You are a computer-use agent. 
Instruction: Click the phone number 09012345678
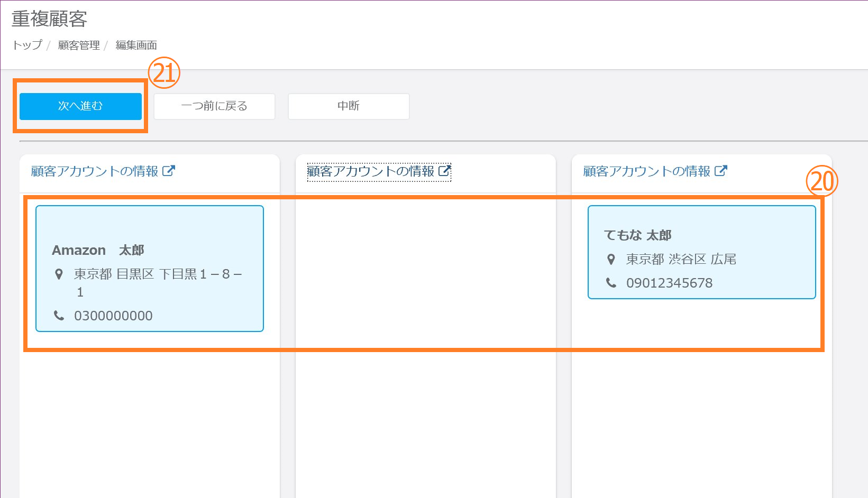(x=669, y=283)
